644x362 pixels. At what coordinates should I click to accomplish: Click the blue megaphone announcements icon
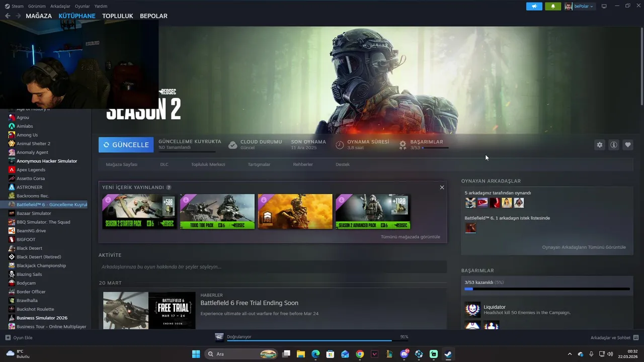pos(534,6)
